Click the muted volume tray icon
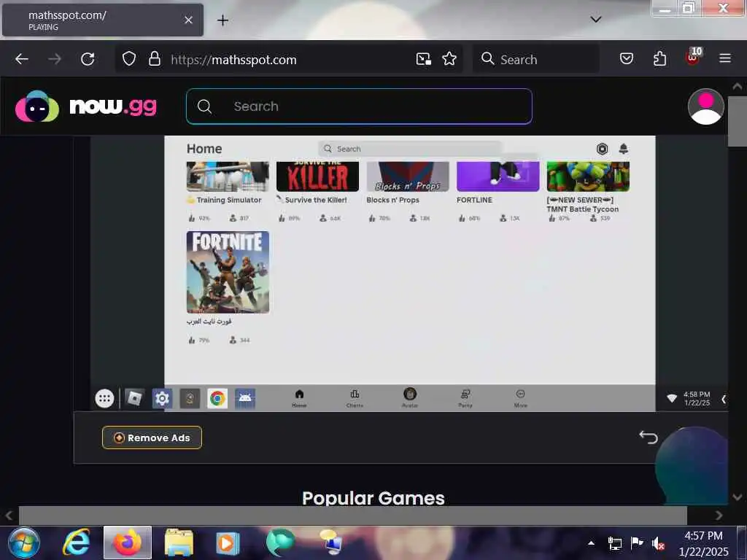This screenshot has height=560, width=747. 658,542
